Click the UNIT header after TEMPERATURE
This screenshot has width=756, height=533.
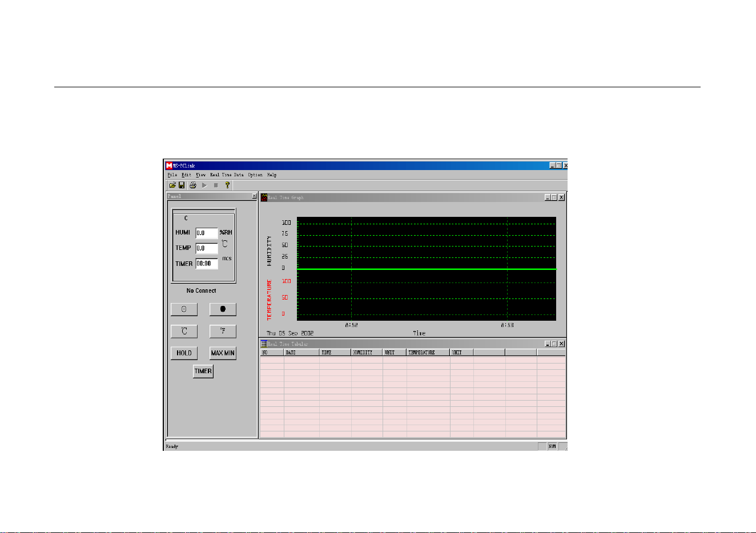(462, 353)
